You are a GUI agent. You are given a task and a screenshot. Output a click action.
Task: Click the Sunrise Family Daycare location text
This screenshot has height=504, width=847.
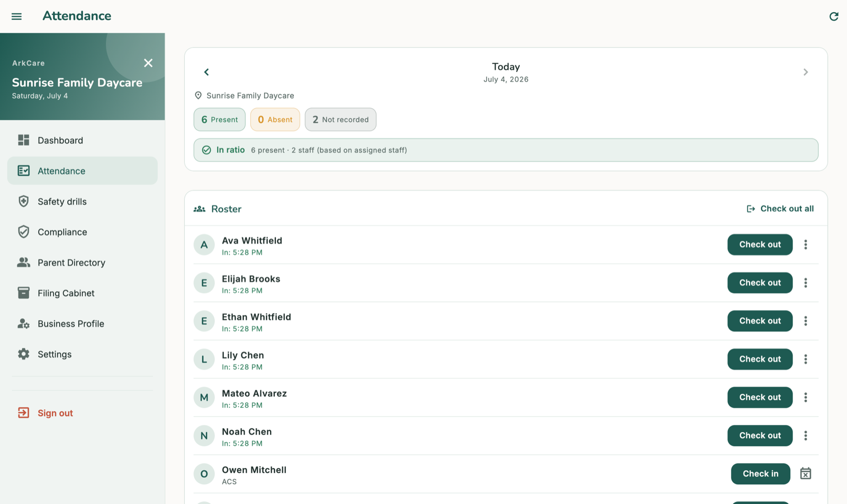click(x=250, y=96)
